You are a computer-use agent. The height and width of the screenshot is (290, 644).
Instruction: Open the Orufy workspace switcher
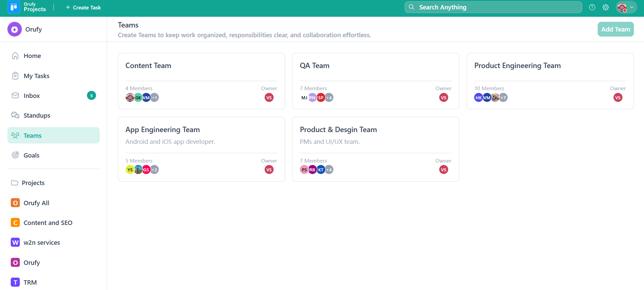(25, 30)
